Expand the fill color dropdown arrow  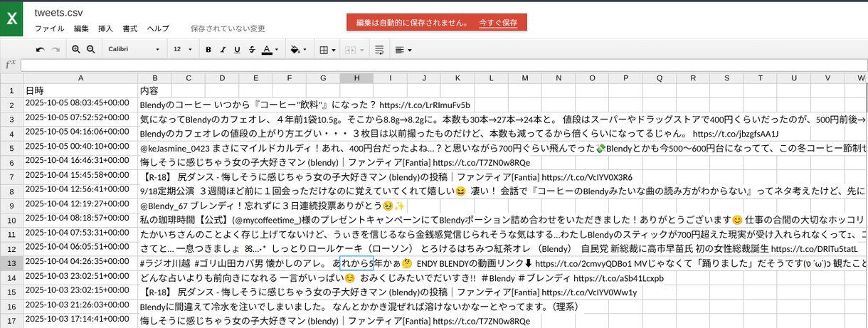(305, 50)
